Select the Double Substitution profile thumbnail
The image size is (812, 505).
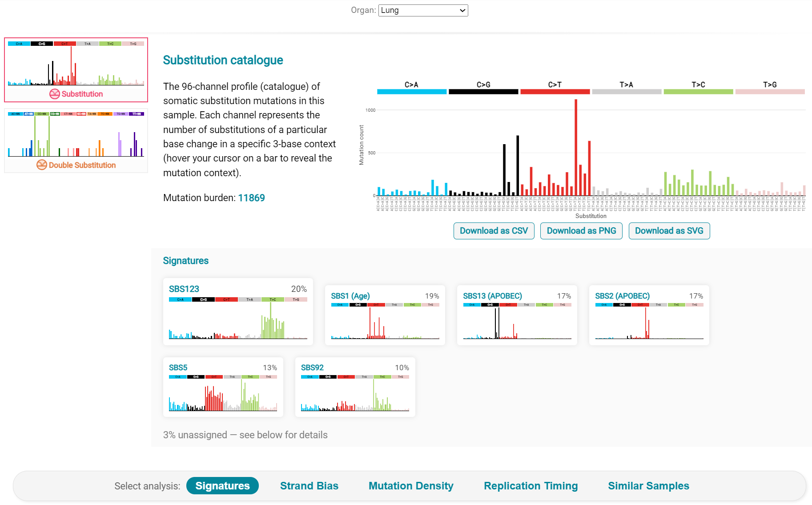tap(76, 141)
